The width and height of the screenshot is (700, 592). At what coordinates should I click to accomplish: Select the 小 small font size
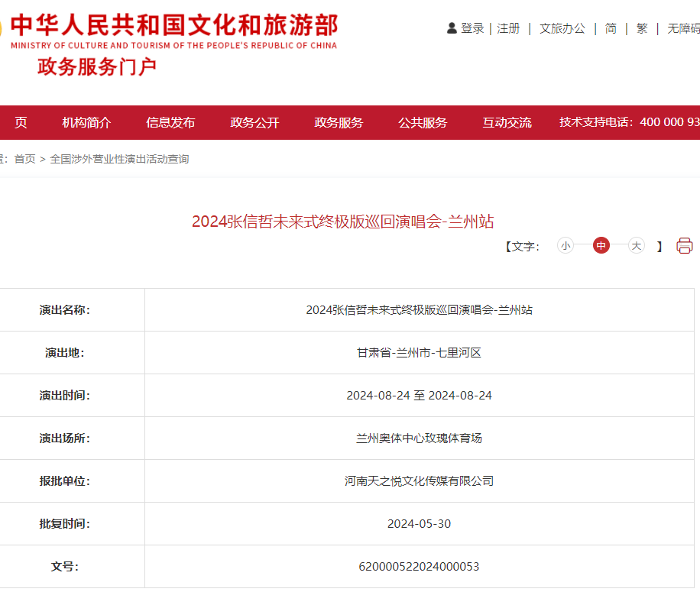pyautogui.click(x=566, y=247)
